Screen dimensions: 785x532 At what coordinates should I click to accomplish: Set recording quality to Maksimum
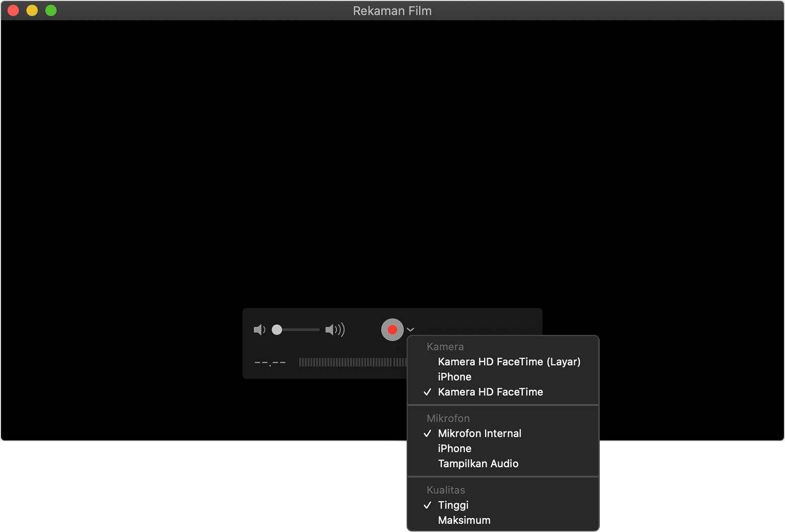[464, 520]
